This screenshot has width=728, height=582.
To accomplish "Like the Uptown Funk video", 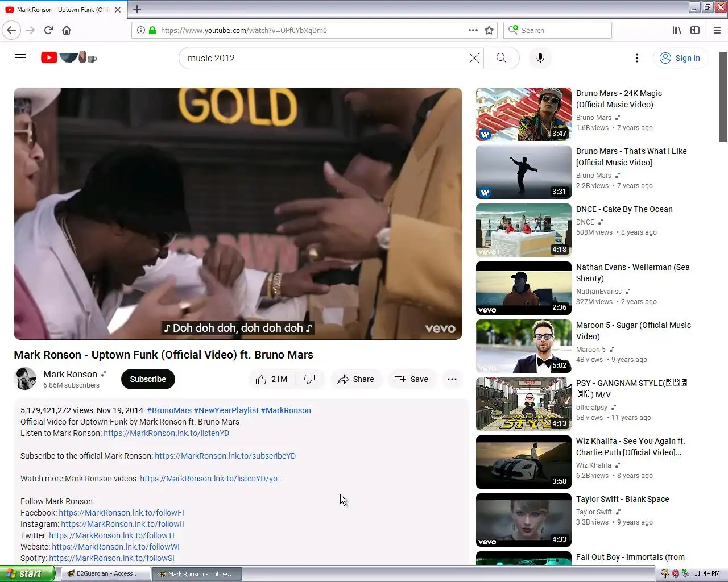I will [x=272, y=379].
